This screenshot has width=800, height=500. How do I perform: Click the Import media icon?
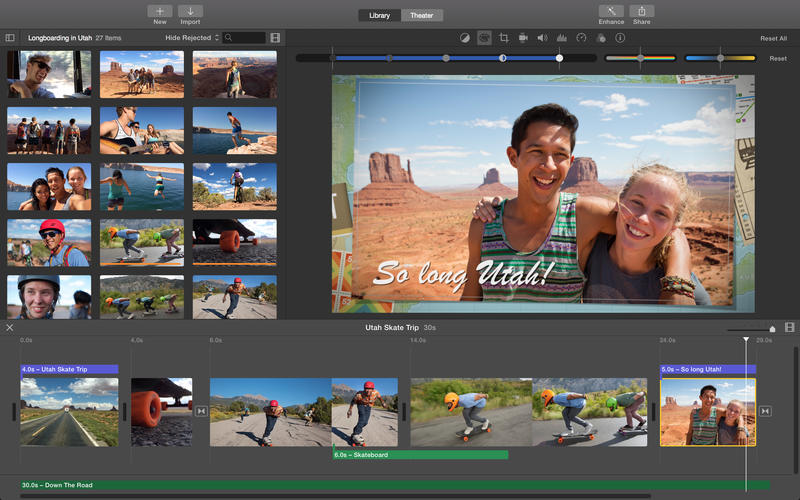[x=190, y=11]
